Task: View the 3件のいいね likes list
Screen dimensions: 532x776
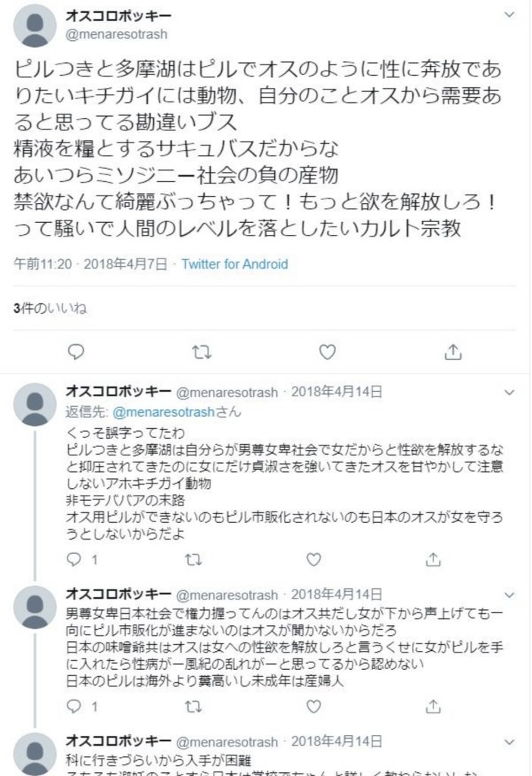Action: tap(50, 308)
